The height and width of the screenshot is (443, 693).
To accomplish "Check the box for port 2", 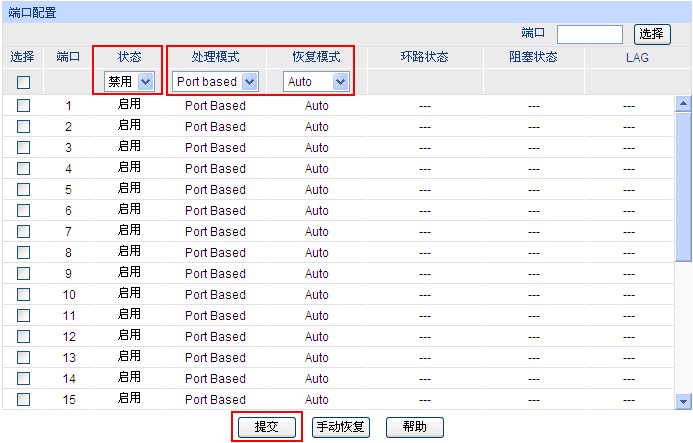I will [23, 126].
